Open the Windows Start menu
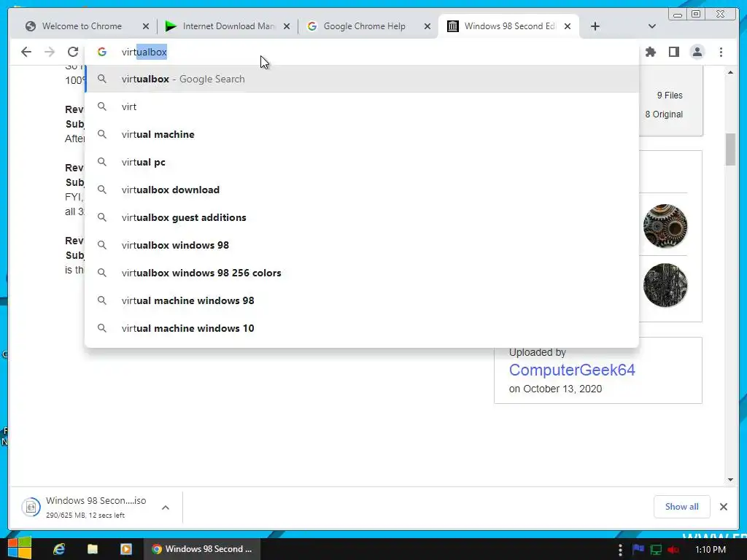747x560 pixels. click(20, 549)
